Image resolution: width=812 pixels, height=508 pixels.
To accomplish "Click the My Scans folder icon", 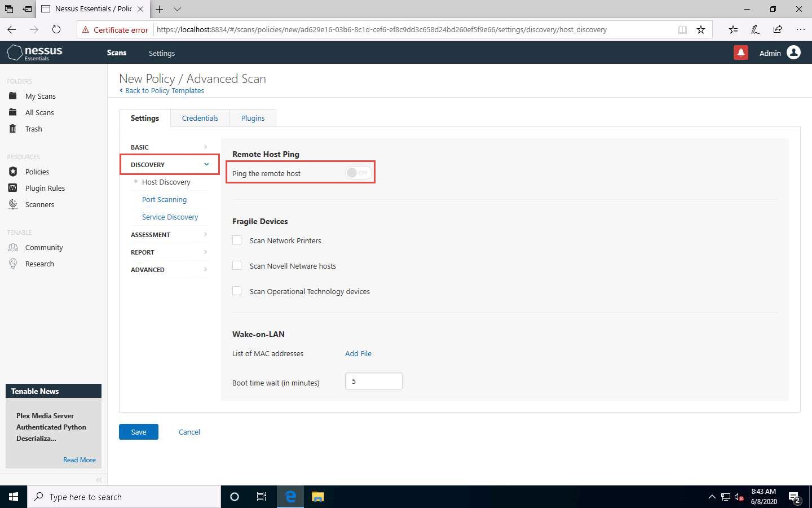I will 12,96.
